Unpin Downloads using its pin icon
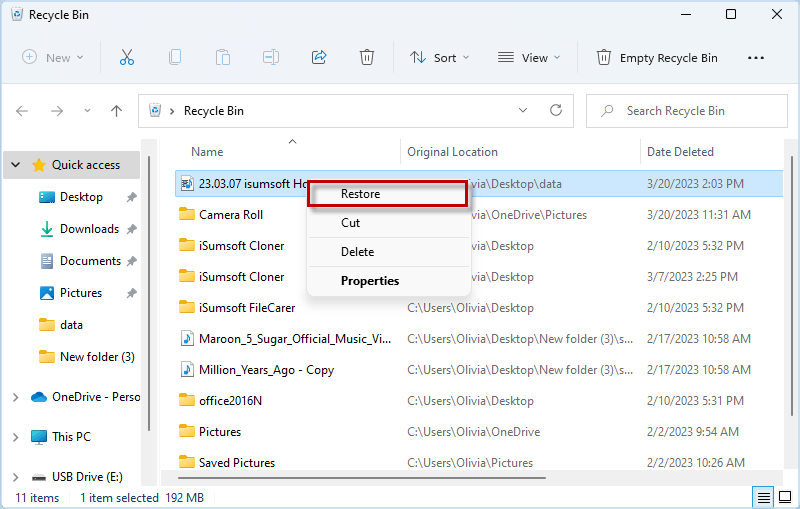 coord(132,229)
